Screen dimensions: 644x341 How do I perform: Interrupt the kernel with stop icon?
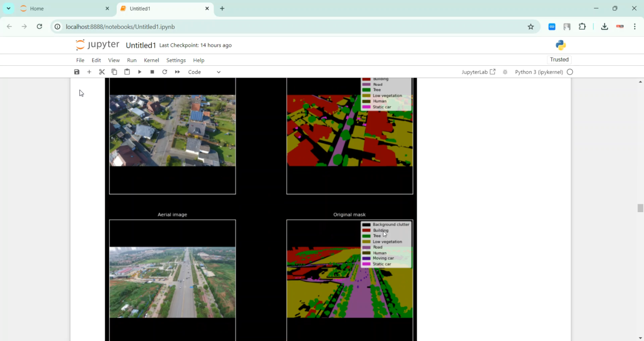[x=152, y=72]
